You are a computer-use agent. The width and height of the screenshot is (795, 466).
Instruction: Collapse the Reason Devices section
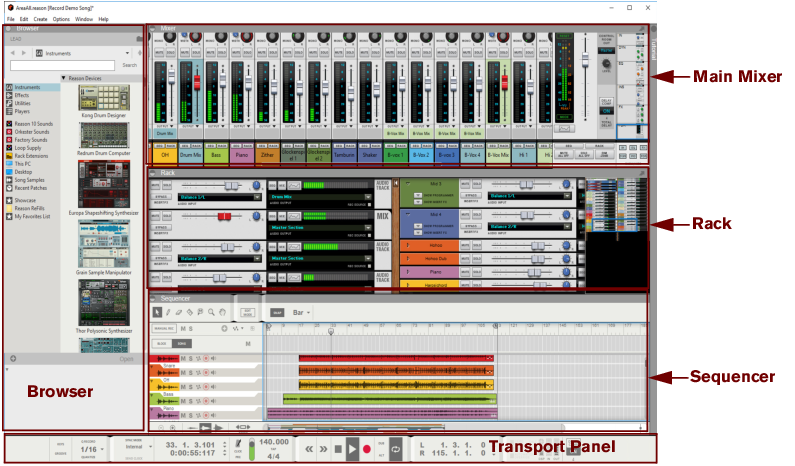(65, 77)
